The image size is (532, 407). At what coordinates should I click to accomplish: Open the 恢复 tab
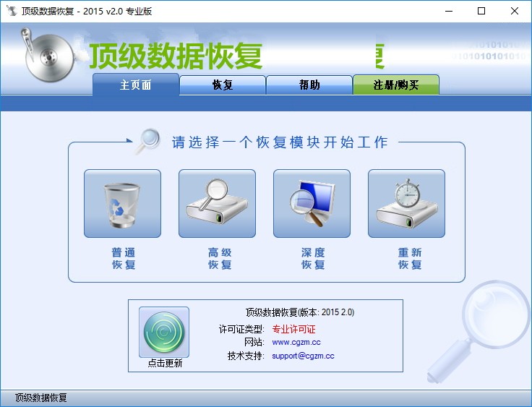223,85
